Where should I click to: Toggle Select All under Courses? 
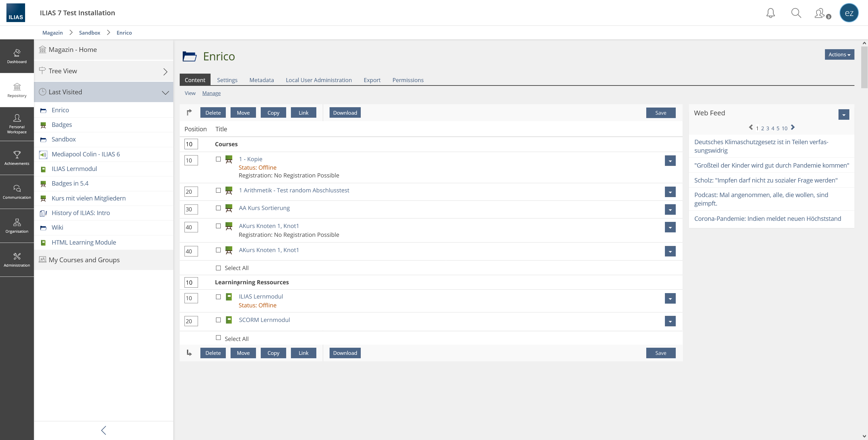218,268
